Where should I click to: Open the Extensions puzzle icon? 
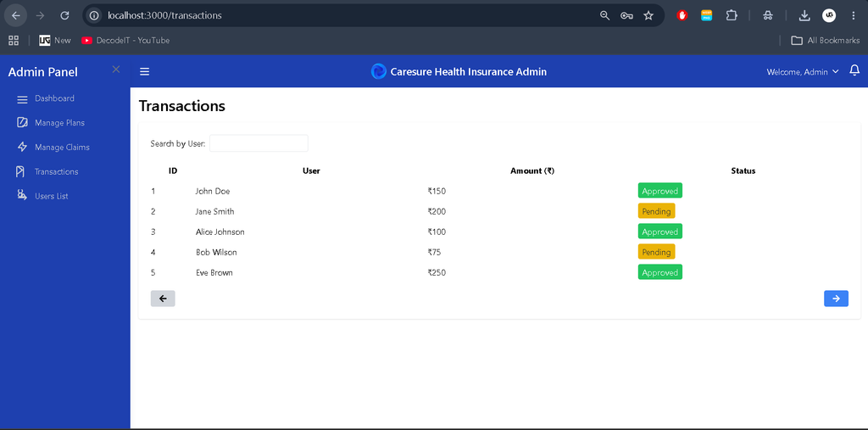[732, 15]
